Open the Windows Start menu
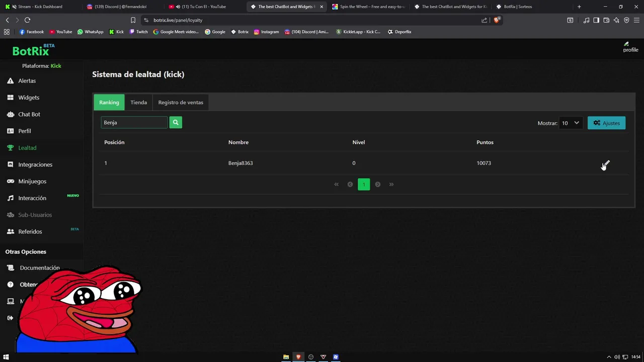644x362 pixels. point(7,357)
